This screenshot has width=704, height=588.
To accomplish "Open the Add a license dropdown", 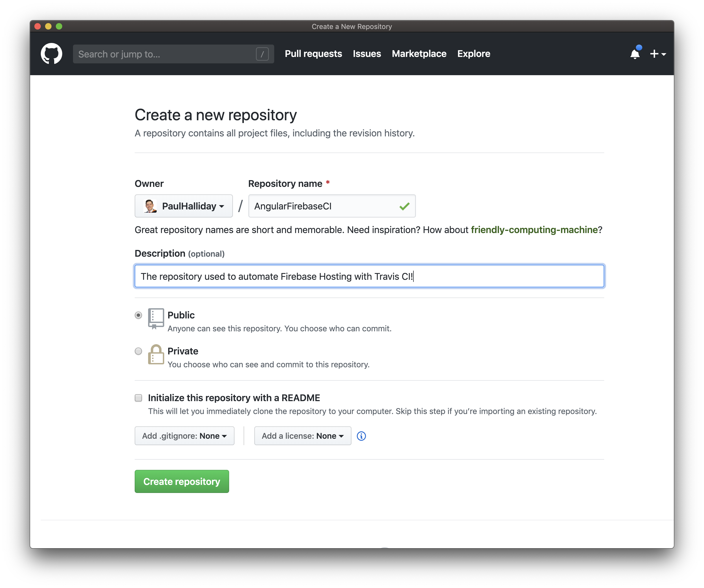I will [x=302, y=436].
